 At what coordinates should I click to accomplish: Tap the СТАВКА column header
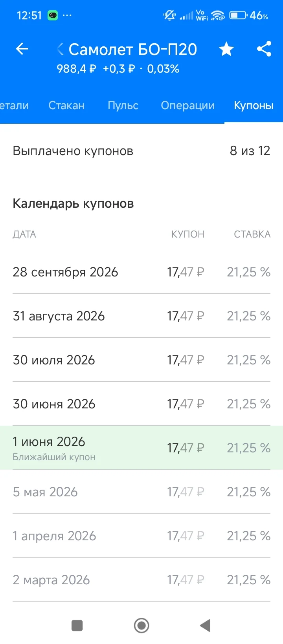tap(252, 234)
